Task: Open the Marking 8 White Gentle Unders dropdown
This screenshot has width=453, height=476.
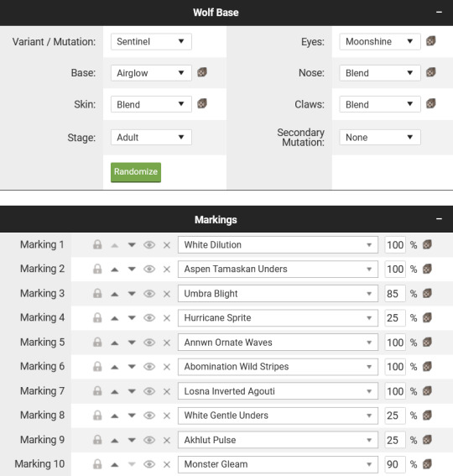Action: tap(278, 416)
